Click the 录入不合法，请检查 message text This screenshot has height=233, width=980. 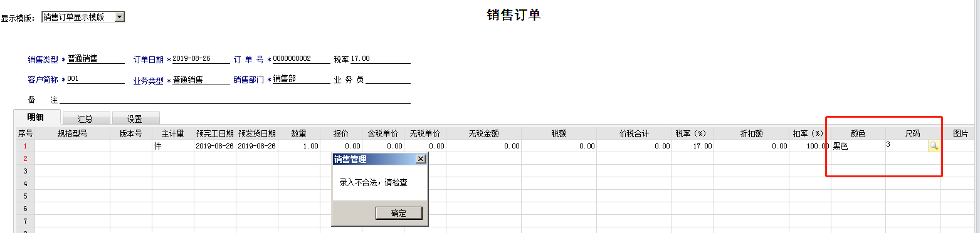373,183
